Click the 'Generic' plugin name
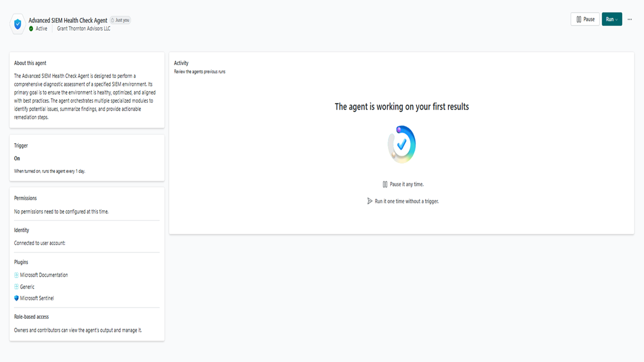 point(27,287)
